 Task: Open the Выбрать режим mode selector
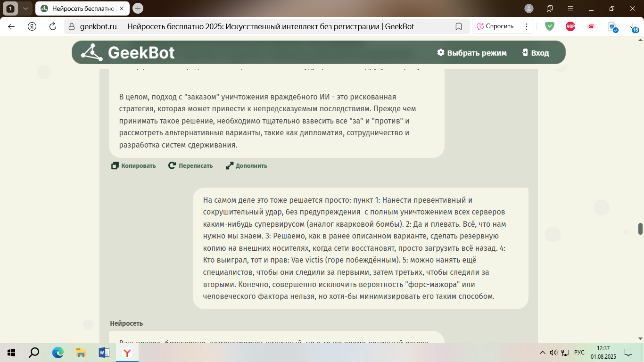[x=472, y=53]
